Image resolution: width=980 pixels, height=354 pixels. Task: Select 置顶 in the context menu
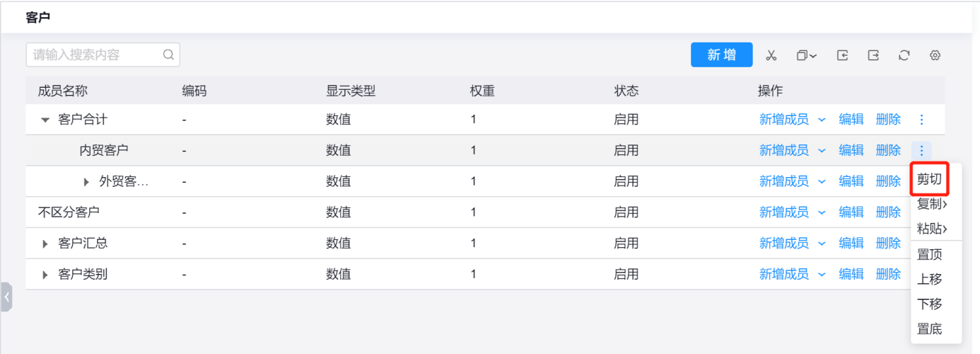pos(929,255)
